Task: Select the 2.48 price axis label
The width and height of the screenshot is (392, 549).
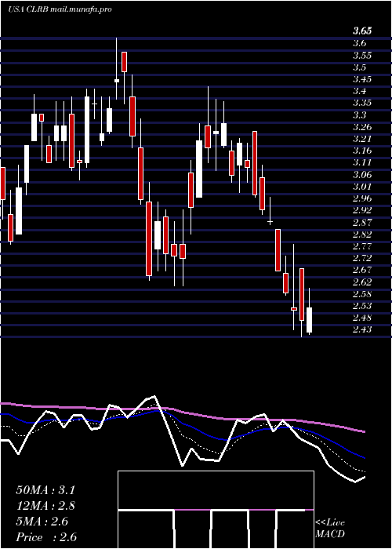Action: pyautogui.click(x=362, y=318)
